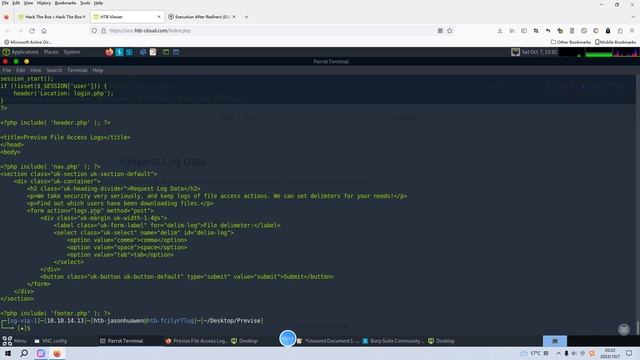Open Windows taskbar search
640x360 pixels.
(x=24, y=353)
